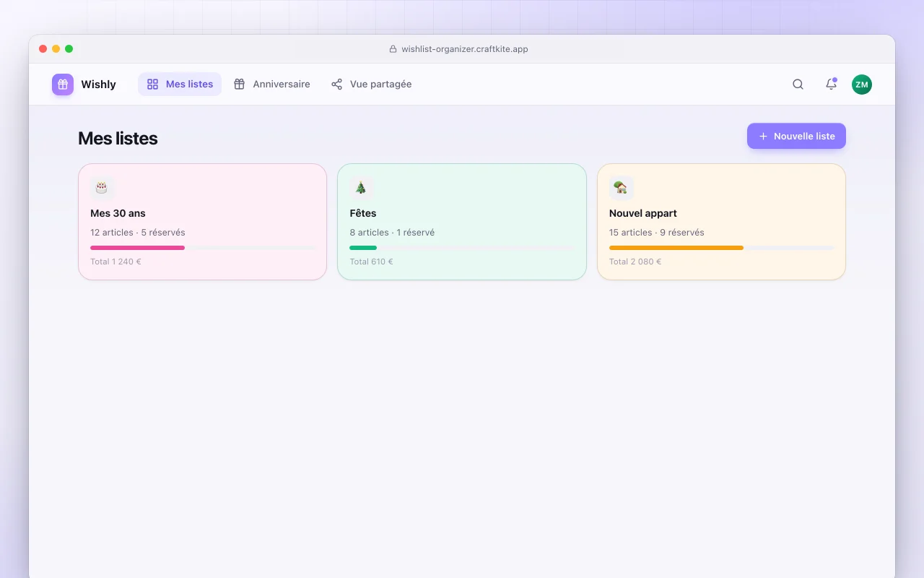Open the Nouvel appart list title
Screen dimensions: 924x578
point(643,213)
